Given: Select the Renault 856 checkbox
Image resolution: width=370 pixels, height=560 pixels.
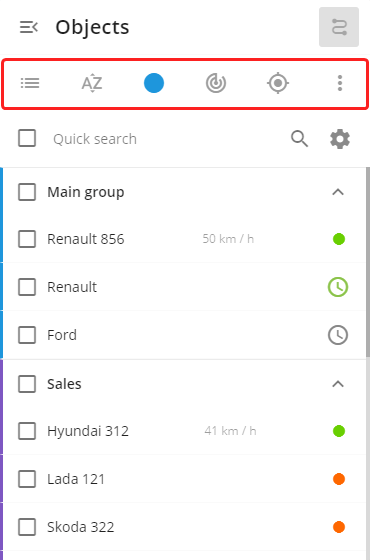Looking at the screenshot, I should point(27,239).
